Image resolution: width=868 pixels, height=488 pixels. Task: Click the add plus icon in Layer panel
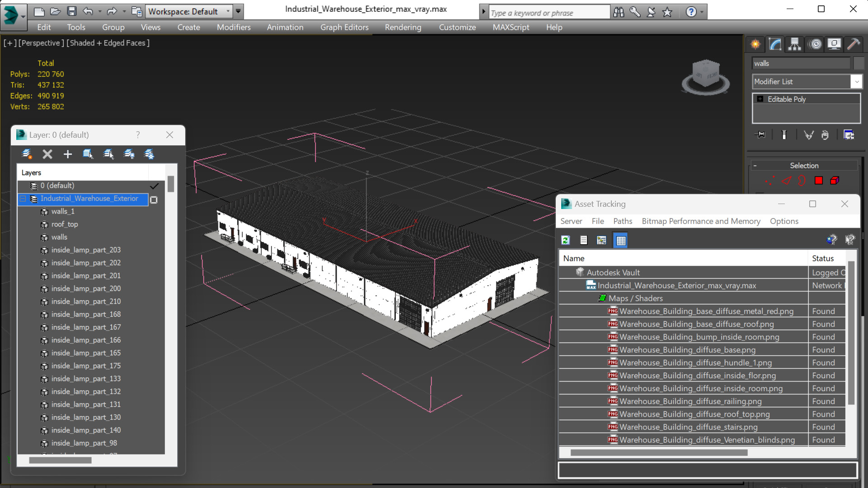click(67, 154)
